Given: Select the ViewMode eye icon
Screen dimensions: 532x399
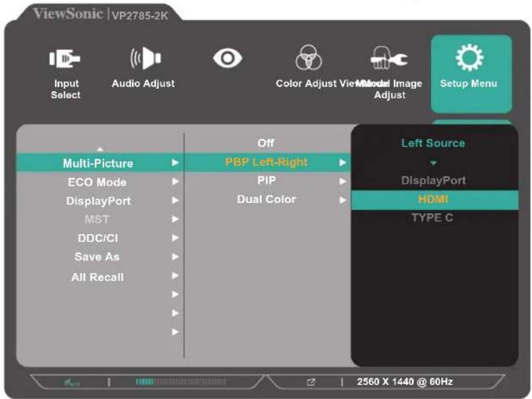Looking at the screenshot, I should (227, 58).
